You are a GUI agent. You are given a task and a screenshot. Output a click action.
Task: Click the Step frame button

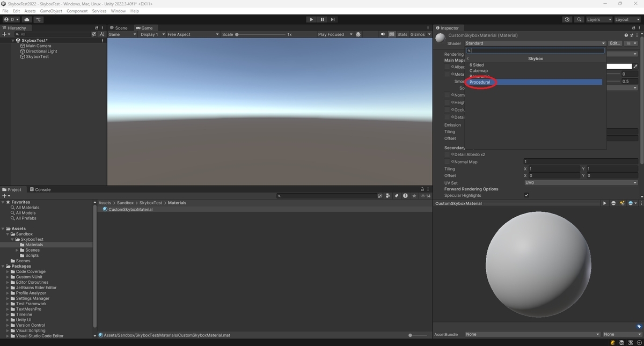[333, 19]
